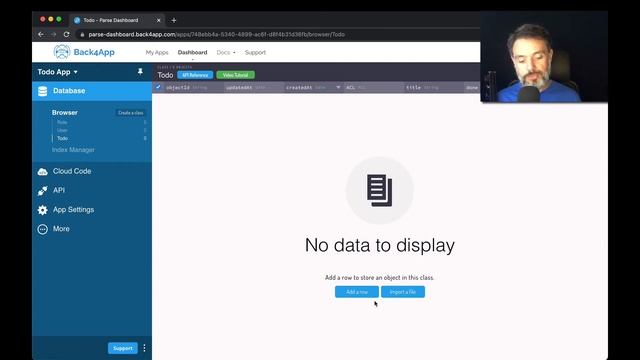The height and width of the screenshot is (360, 640).
Task: Click the Add a row button
Action: pos(357,292)
